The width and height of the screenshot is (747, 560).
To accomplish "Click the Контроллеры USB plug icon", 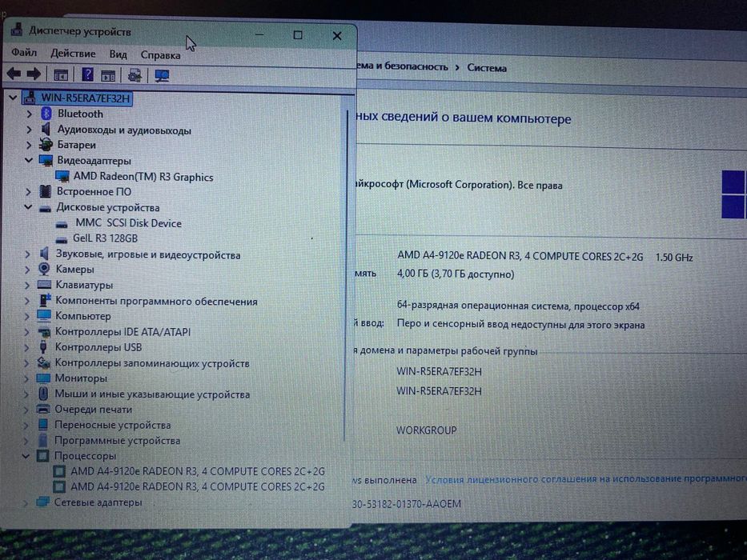I will pos(43,346).
